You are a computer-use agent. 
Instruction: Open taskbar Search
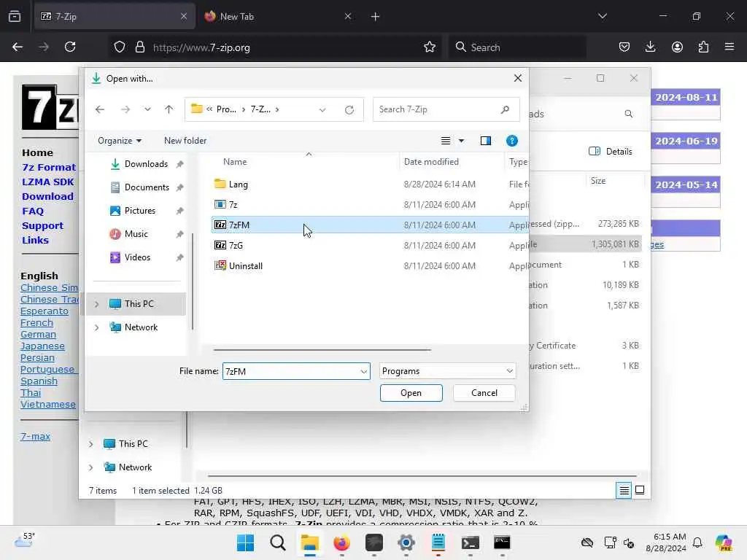[x=278, y=542]
